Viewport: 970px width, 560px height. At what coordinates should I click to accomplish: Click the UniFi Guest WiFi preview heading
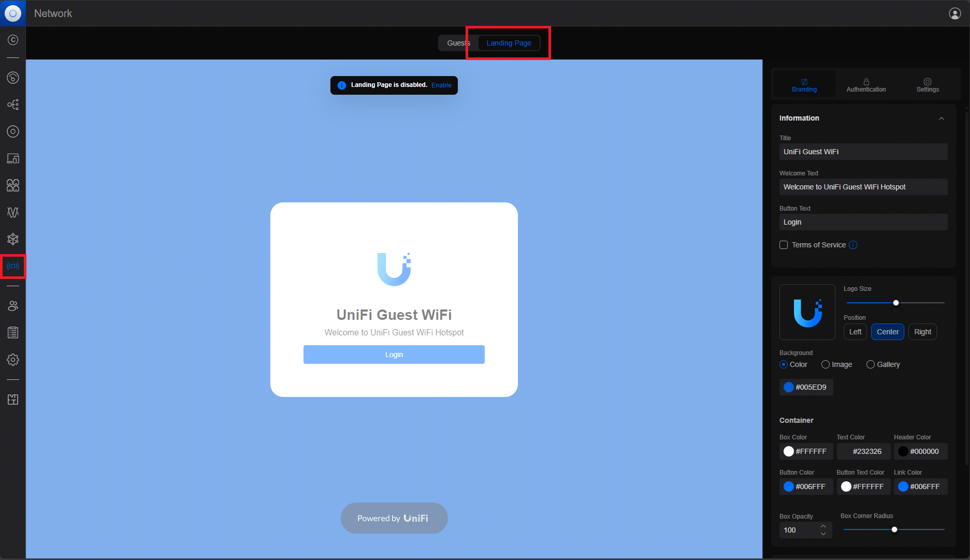(394, 315)
